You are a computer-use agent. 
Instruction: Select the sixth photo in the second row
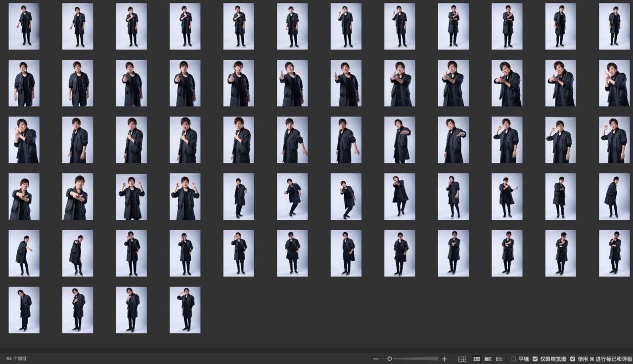coord(292,83)
